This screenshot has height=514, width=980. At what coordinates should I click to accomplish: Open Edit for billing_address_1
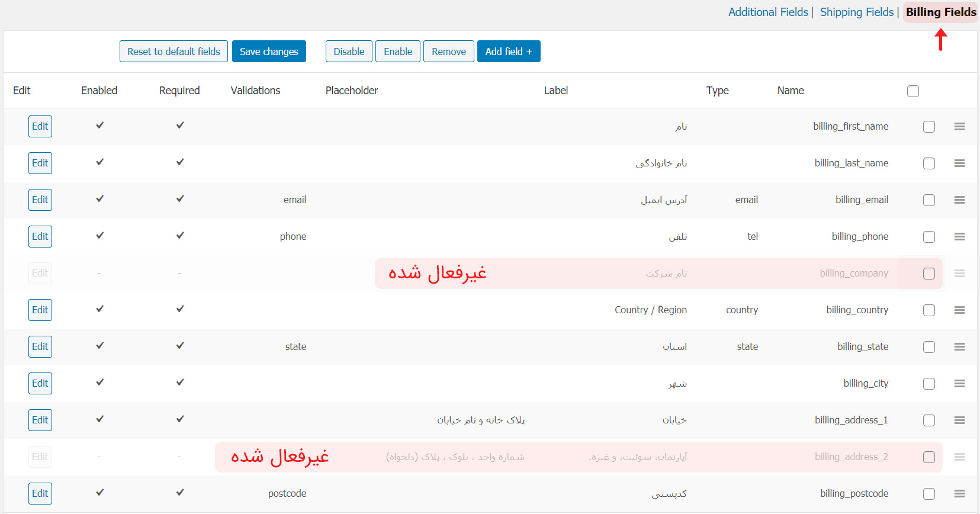[x=40, y=420]
